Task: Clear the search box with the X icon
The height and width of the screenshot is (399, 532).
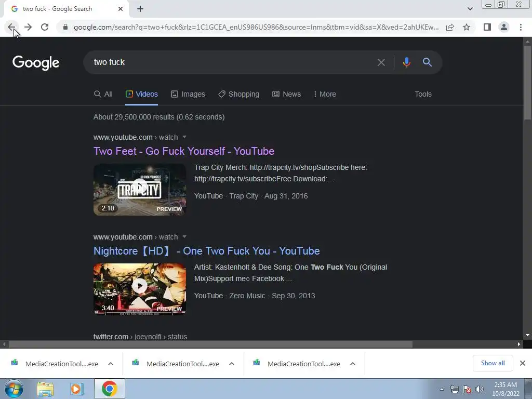Action: 381,62
